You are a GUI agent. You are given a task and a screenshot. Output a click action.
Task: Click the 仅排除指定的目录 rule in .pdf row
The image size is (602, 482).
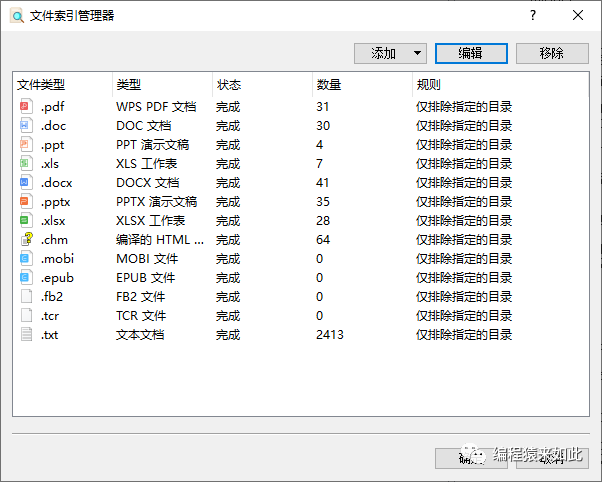tap(464, 106)
